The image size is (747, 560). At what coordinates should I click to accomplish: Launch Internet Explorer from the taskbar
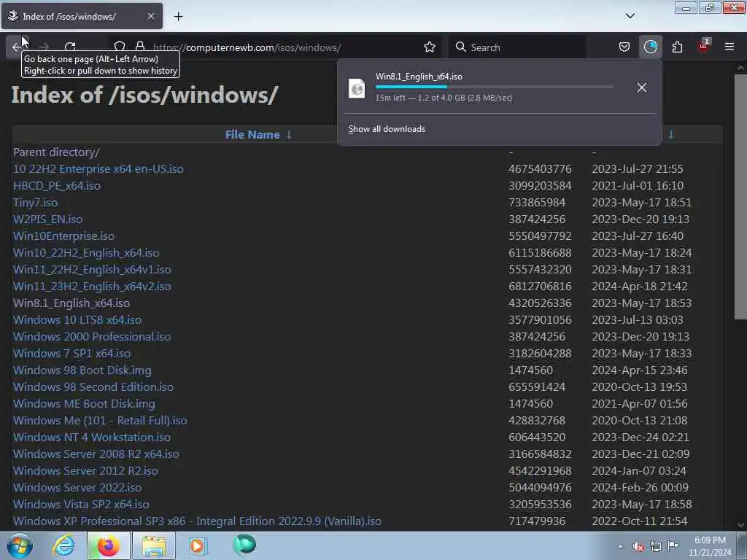pyautogui.click(x=63, y=545)
